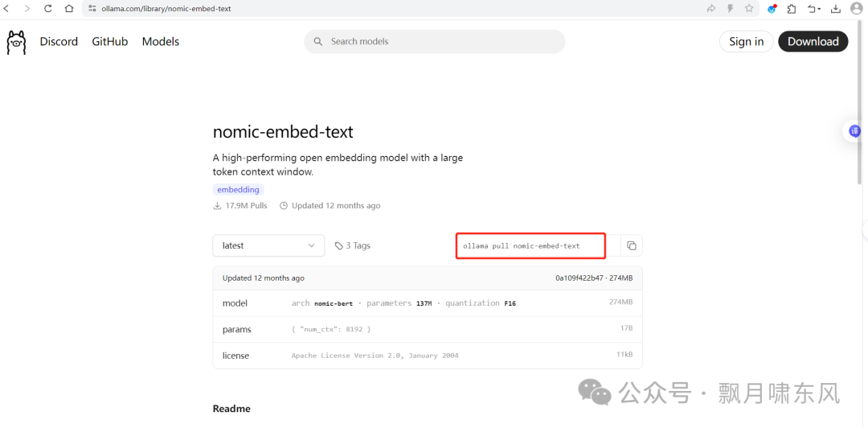Click the Download button
868x428 pixels.
pos(813,42)
